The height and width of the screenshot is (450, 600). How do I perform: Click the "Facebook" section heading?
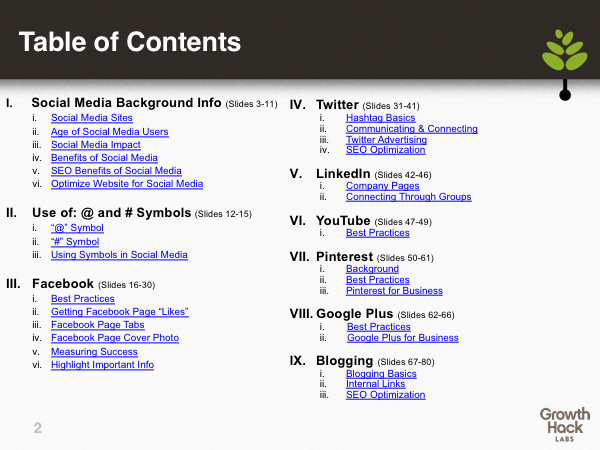point(63,284)
